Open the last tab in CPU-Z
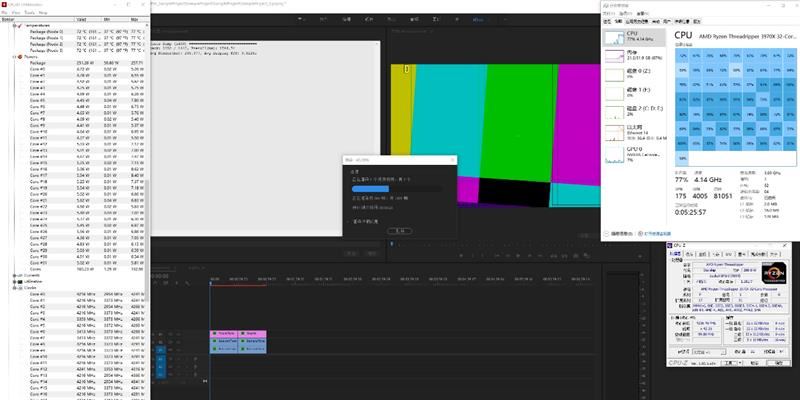Viewport: 800px width, 400px height. tap(774, 254)
